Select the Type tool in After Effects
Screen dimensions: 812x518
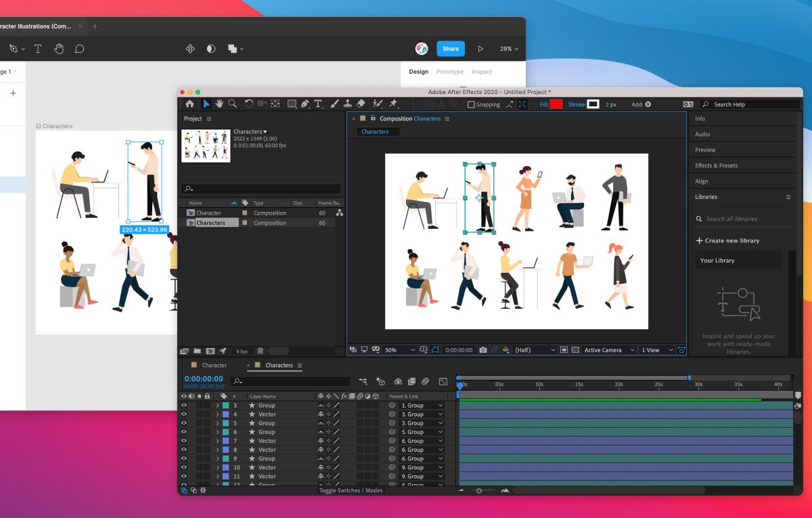(317, 104)
